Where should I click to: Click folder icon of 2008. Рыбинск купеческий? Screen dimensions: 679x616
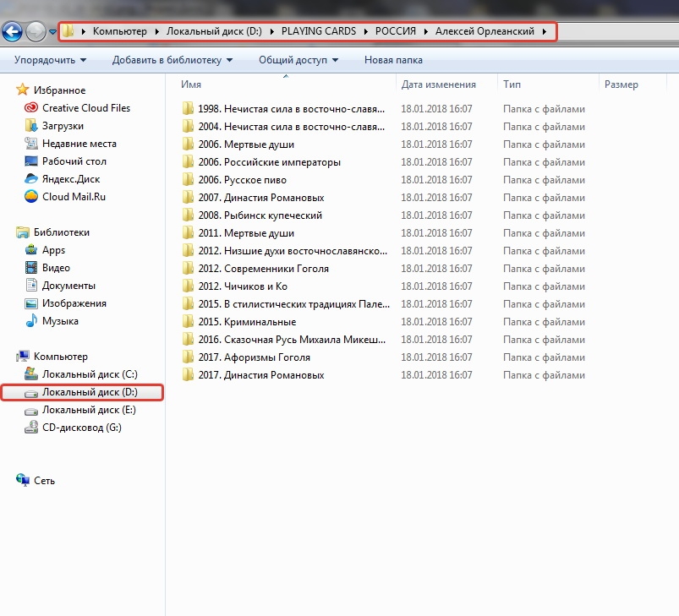pyautogui.click(x=188, y=215)
